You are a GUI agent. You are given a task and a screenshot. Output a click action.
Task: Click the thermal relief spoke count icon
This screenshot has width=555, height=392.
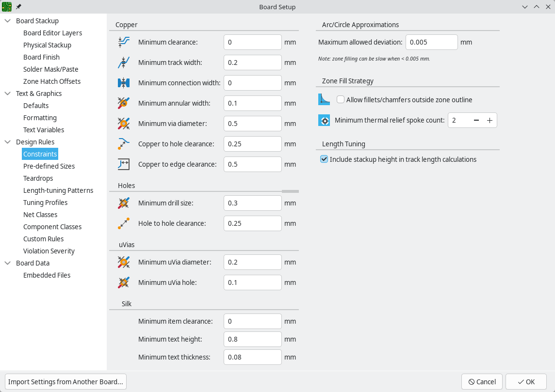[x=324, y=120]
